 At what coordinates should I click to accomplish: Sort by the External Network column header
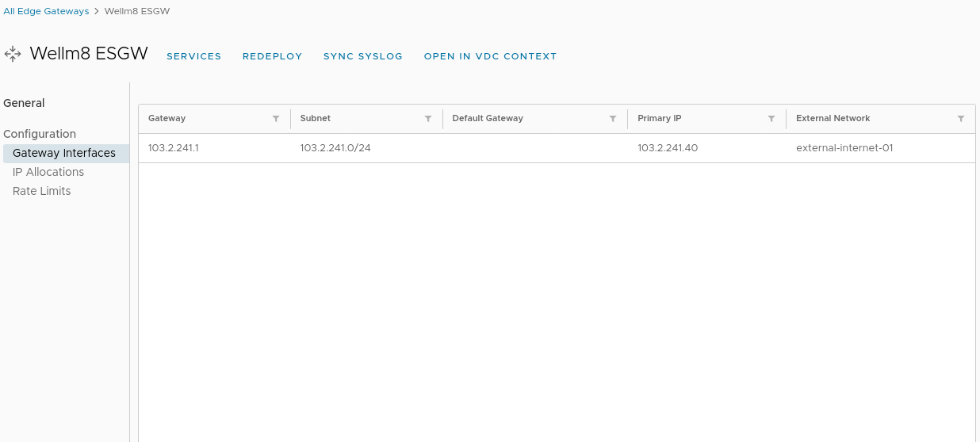click(833, 118)
